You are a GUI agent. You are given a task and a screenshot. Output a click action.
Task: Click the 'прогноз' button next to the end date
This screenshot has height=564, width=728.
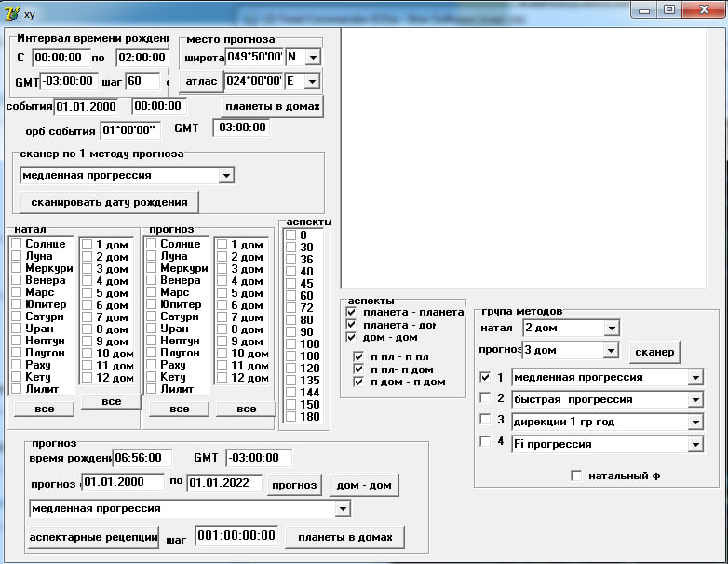click(x=294, y=485)
